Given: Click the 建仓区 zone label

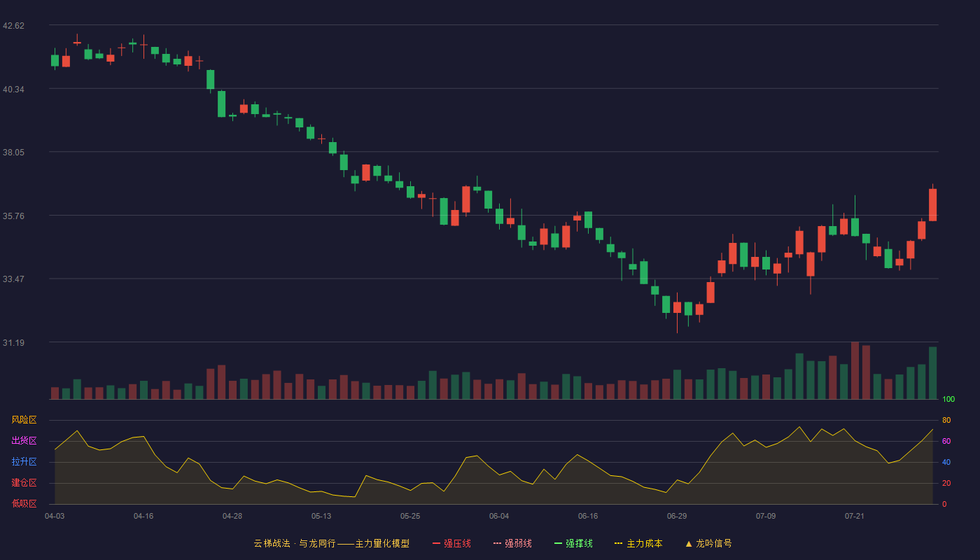Looking at the screenshot, I should (x=24, y=483).
